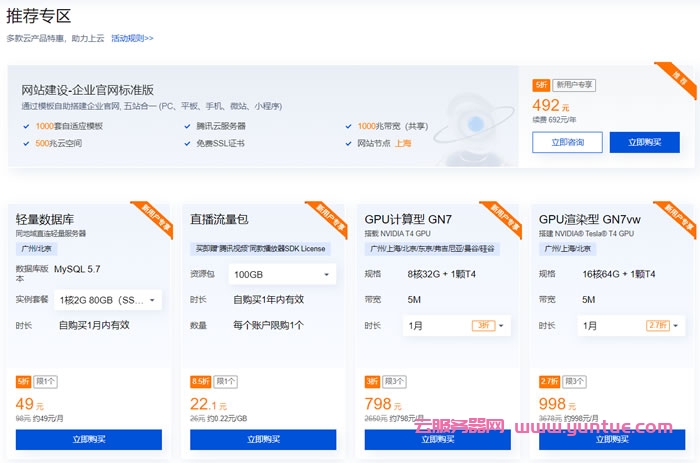The width and height of the screenshot is (700, 463).
Task: Click 立即购买 in the 网站建设 banner
Action: click(x=644, y=143)
